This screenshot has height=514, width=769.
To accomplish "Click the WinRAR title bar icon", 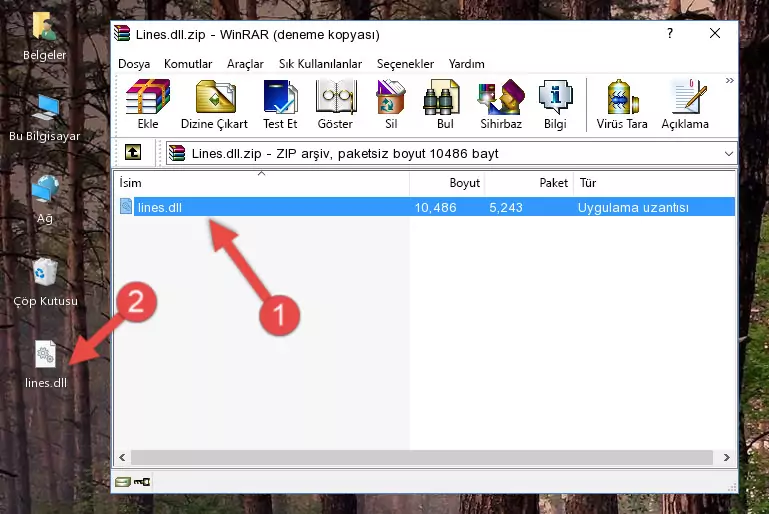I will coord(122,34).
